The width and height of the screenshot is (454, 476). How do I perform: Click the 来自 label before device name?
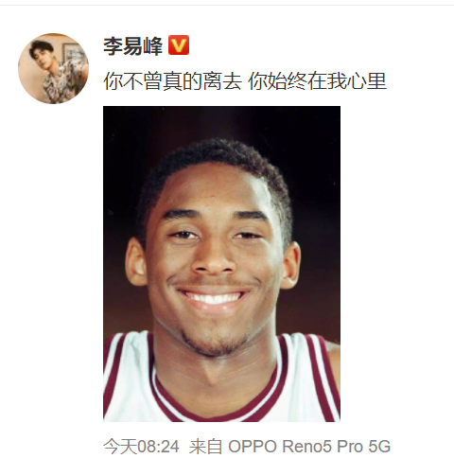pos(205,447)
